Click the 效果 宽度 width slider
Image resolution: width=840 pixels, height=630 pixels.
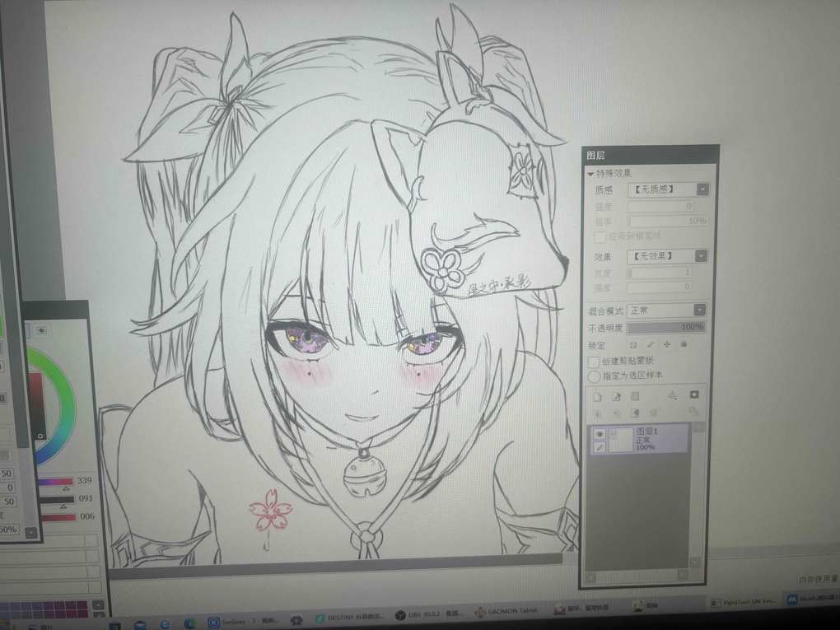point(660,273)
